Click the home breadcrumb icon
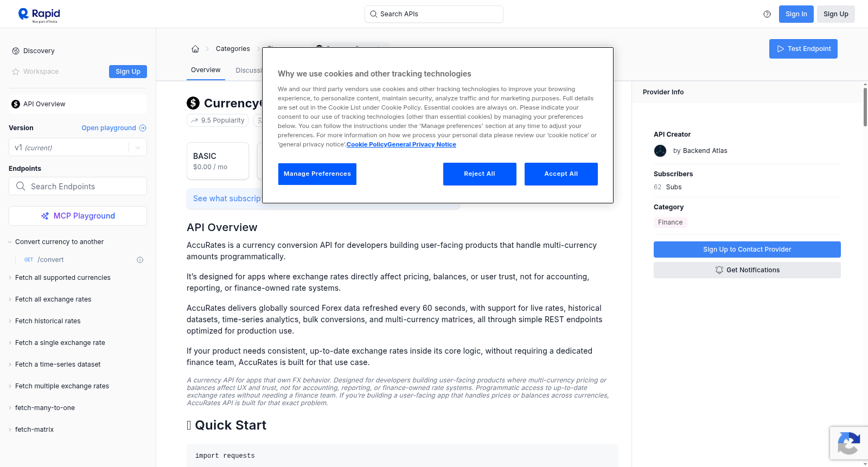 tap(195, 49)
